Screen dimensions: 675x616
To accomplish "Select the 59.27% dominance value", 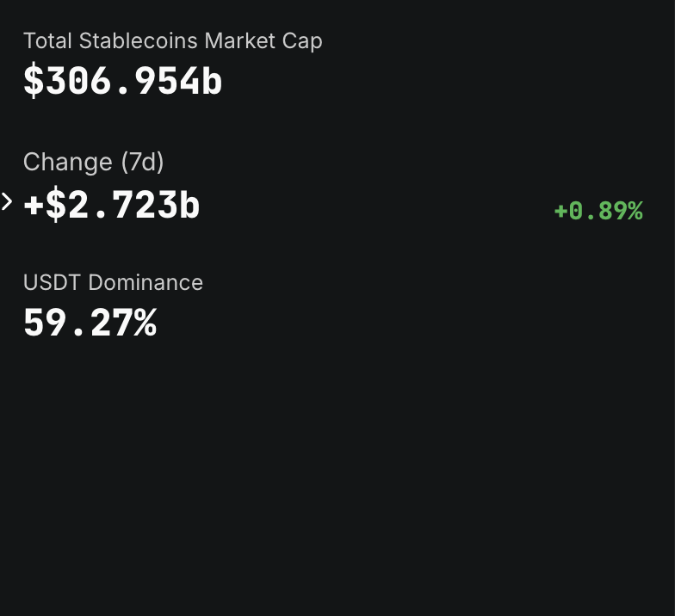I will [90, 323].
